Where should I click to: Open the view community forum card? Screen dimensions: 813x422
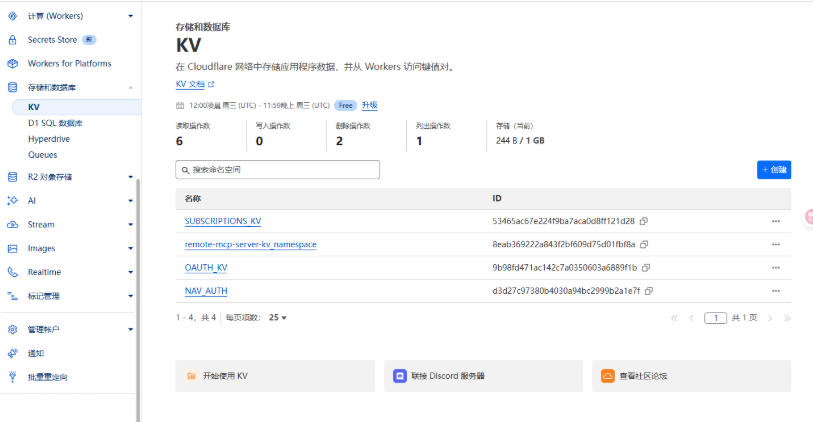point(691,376)
